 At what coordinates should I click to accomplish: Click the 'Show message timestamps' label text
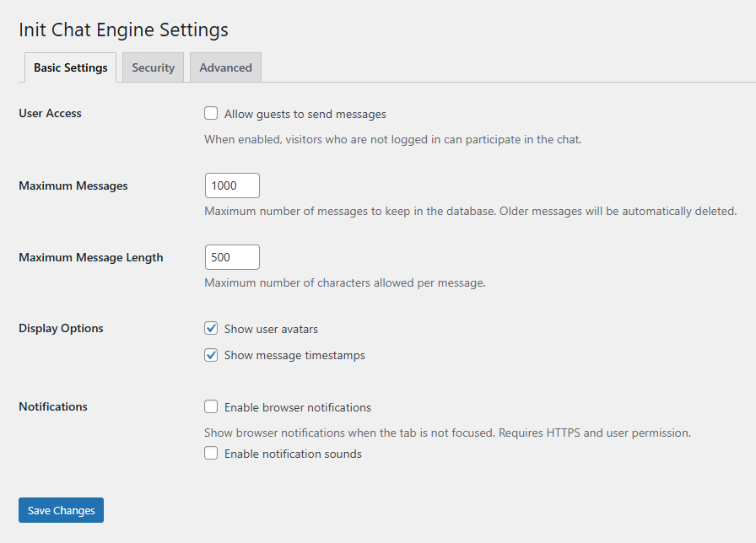(294, 355)
